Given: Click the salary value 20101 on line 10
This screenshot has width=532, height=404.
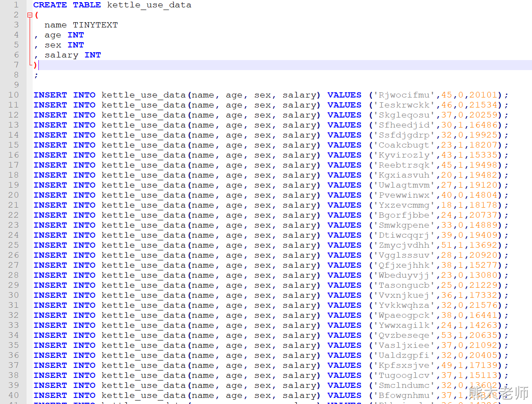Looking at the screenshot, I should pos(483,95).
